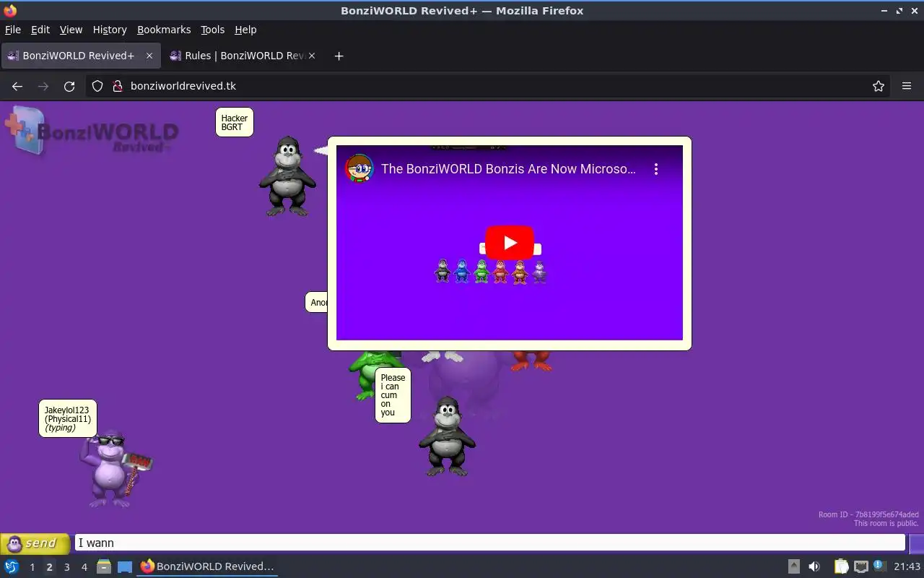Screen dimensions: 924x578
Task: Switch to workspace 4
Action: click(84, 567)
